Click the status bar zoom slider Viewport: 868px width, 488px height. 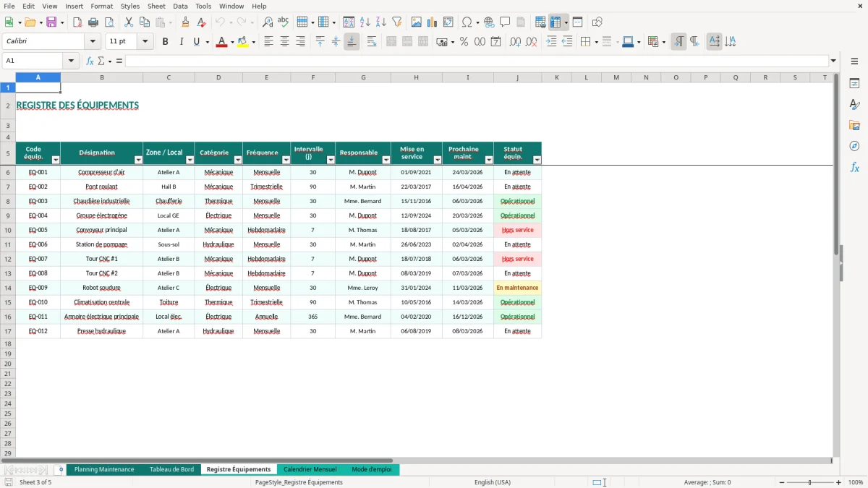[809, 482]
